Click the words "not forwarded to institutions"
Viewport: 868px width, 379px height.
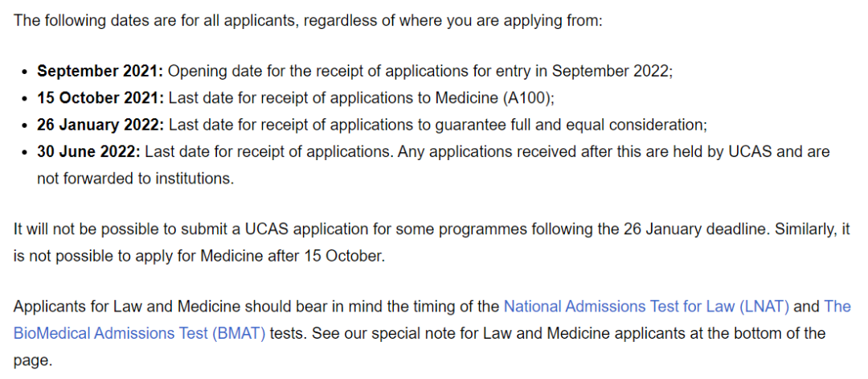[x=133, y=179]
